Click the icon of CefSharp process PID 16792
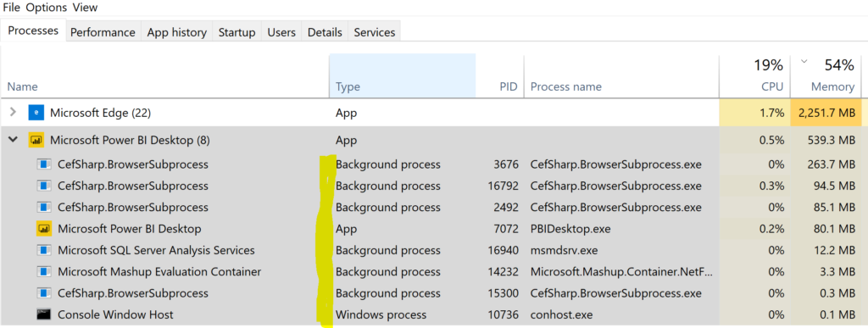The image size is (868, 328). [x=44, y=186]
